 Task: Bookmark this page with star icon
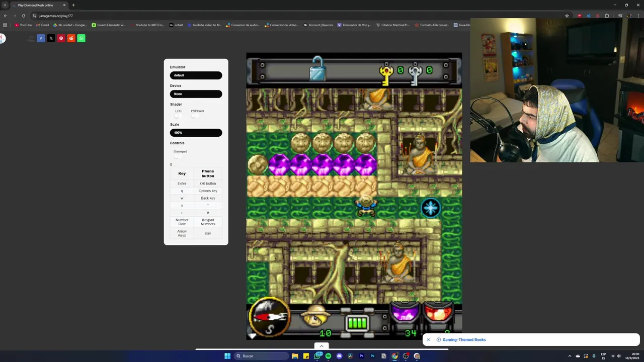(567, 16)
